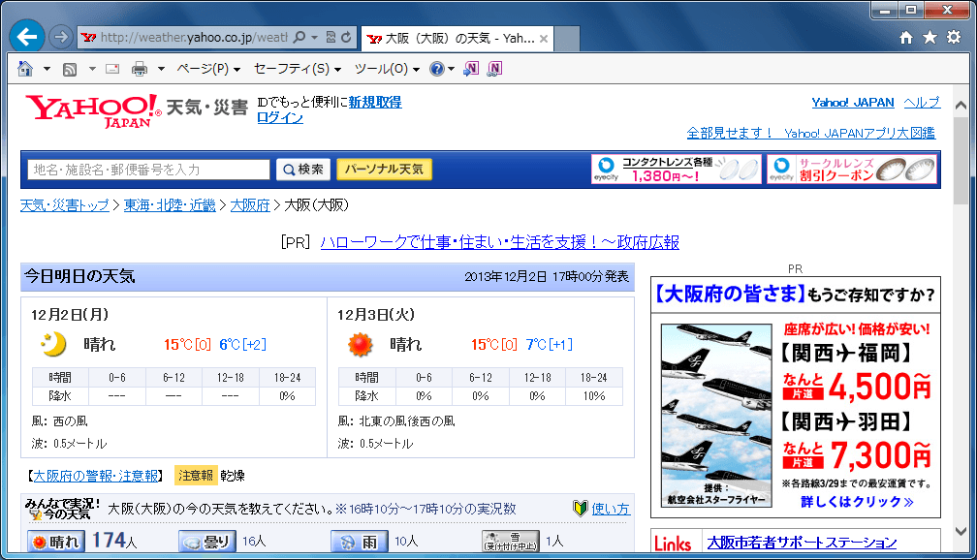Open browser settings gear icon
Screen dimensions: 977x560
954,38
